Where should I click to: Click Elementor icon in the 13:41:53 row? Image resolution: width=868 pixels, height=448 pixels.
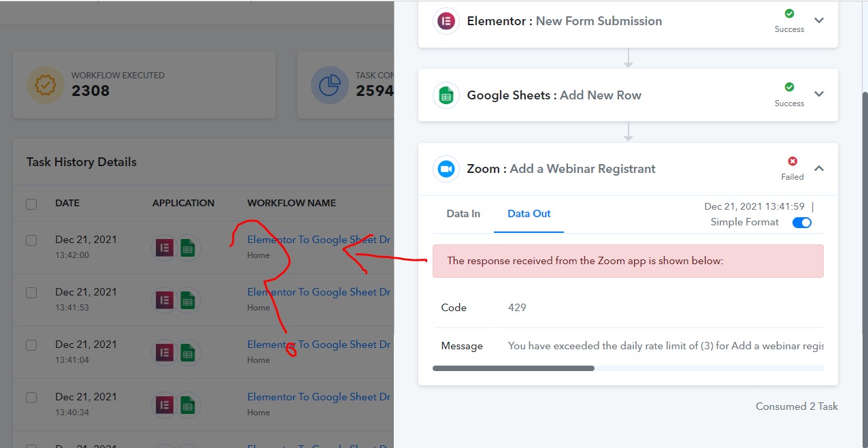pyautogui.click(x=164, y=300)
